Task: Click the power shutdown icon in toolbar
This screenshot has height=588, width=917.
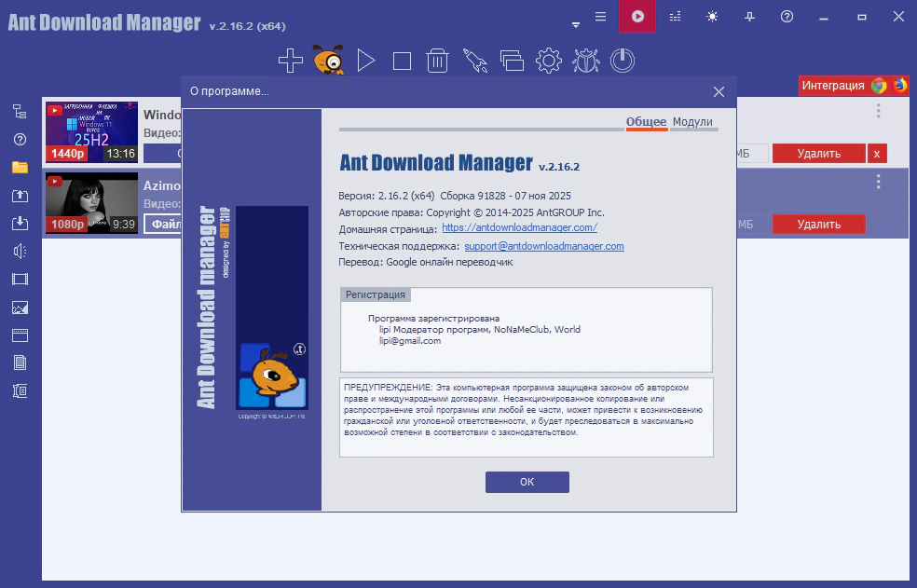Action: (622, 62)
